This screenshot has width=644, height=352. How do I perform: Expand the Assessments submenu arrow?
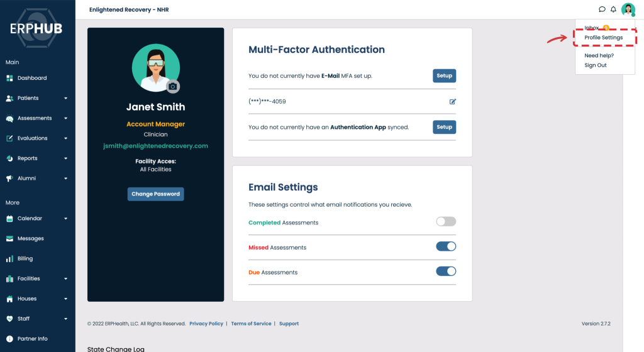[x=65, y=119]
